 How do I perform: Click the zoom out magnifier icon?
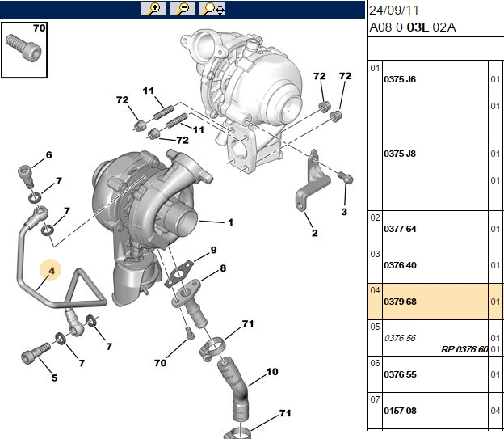point(183,9)
